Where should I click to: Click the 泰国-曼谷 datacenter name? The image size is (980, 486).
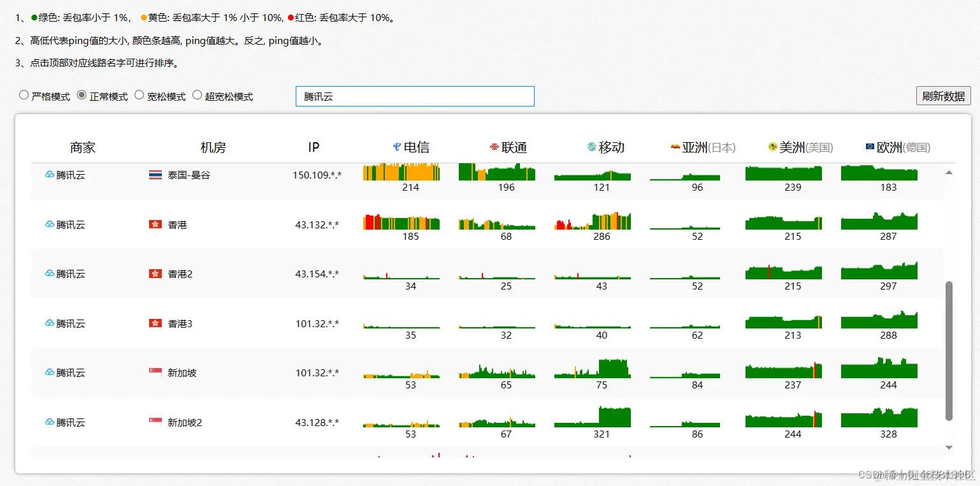pos(189,175)
